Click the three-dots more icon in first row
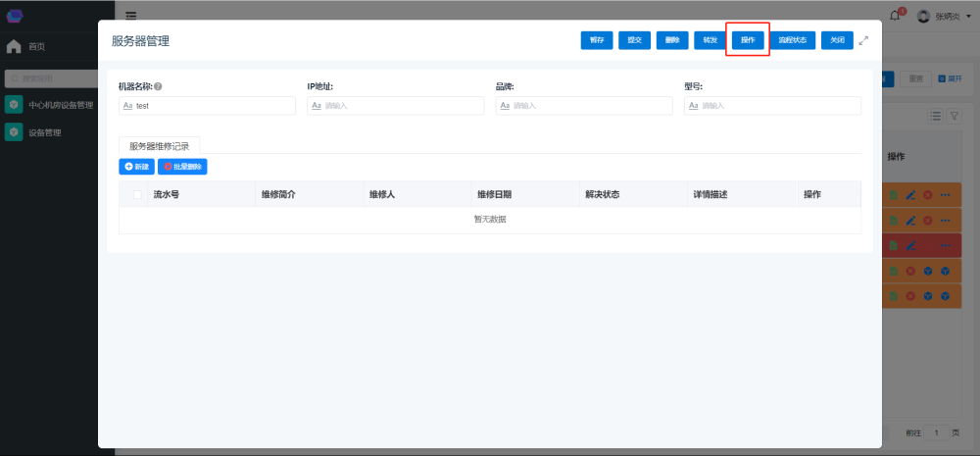Viewport: 980px width, 456px height. 946,195
